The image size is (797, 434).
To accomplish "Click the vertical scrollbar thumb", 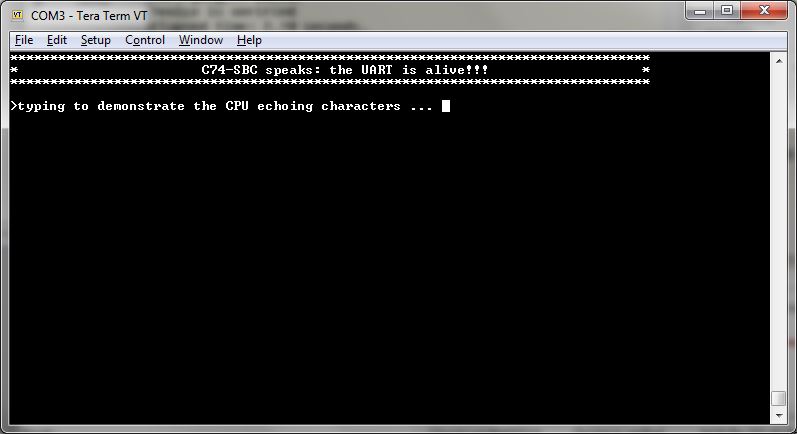I will pos(779,398).
